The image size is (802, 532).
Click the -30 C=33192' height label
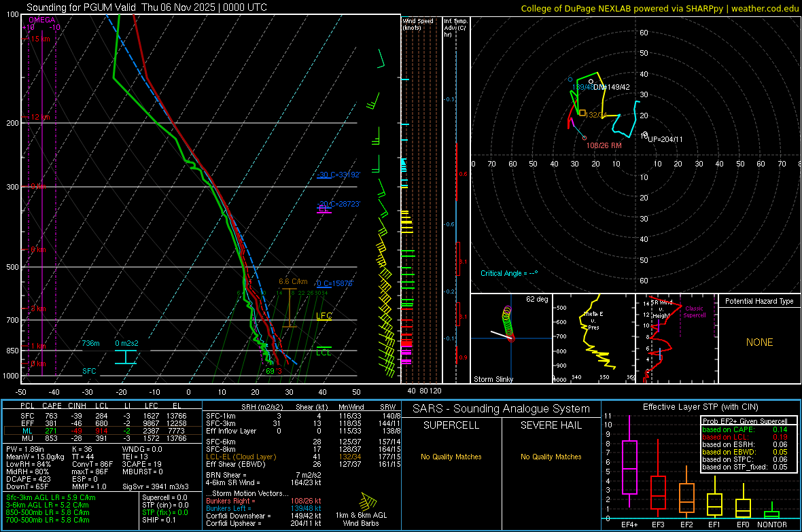338,175
